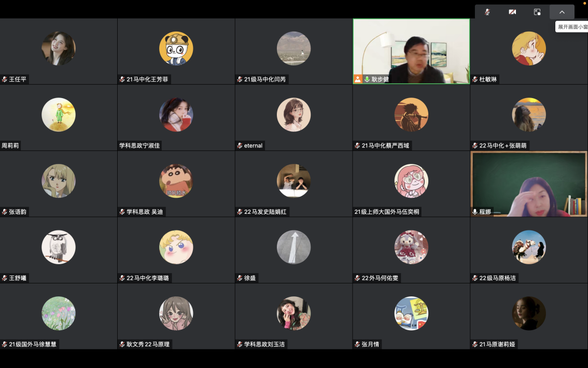Expand the small video window with the chevron-up button
The width and height of the screenshot is (588, 368).
[x=562, y=12]
